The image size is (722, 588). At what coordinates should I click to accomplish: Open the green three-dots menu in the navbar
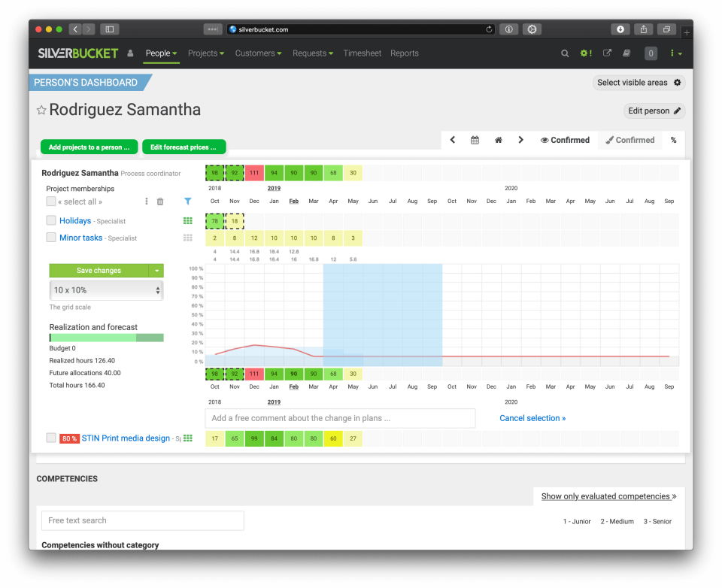[675, 53]
